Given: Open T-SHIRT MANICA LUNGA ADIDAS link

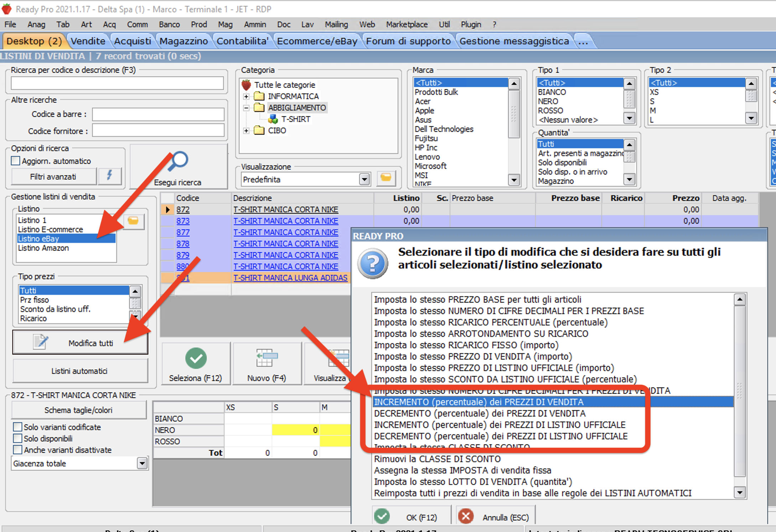Looking at the screenshot, I should coord(290,278).
